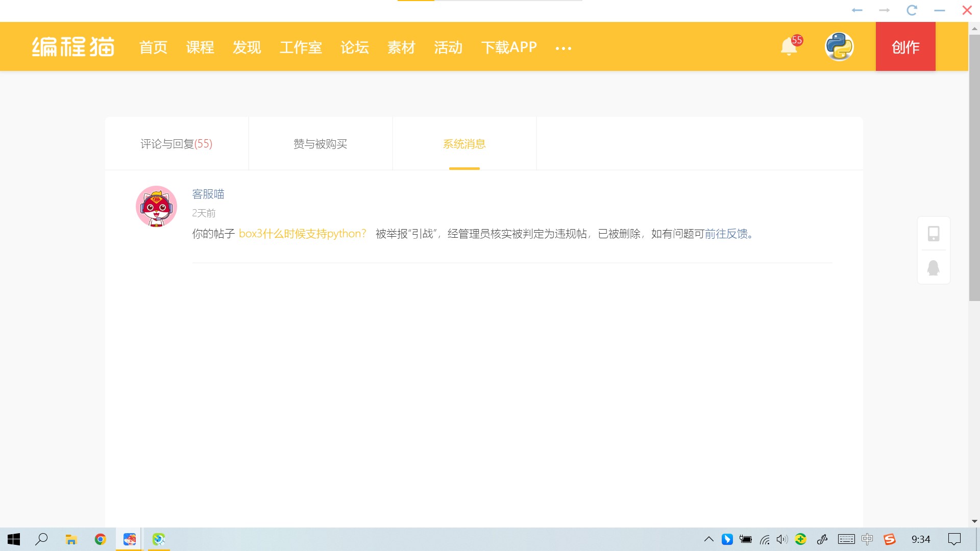
Task: Open 活动 in the navigation bar
Action: (448, 47)
